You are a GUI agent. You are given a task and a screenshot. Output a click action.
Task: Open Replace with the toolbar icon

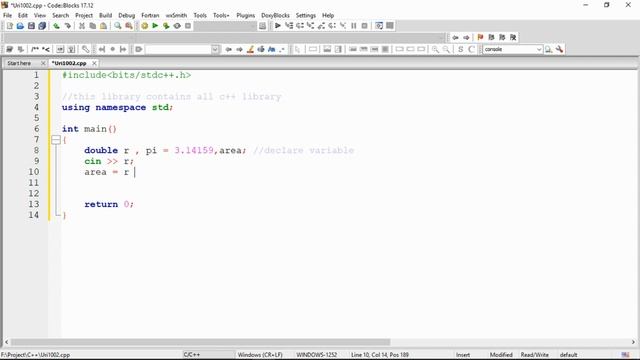[x=129, y=26]
